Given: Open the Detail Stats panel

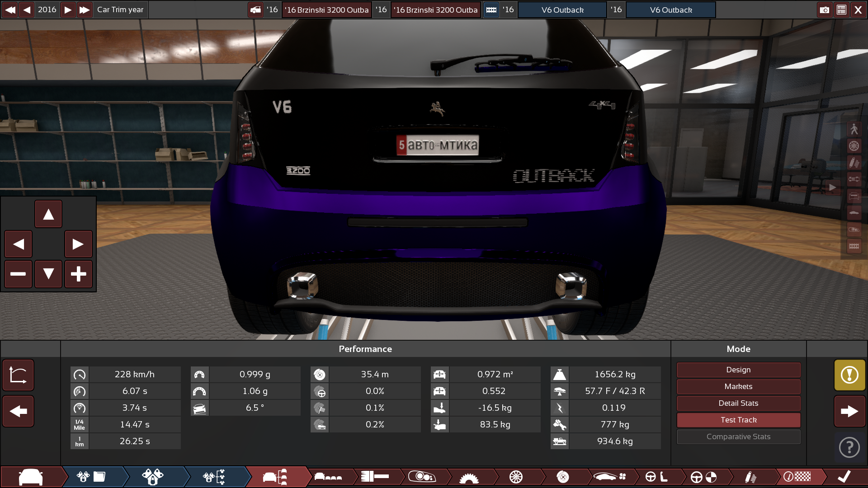Looking at the screenshot, I should click(x=738, y=403).
